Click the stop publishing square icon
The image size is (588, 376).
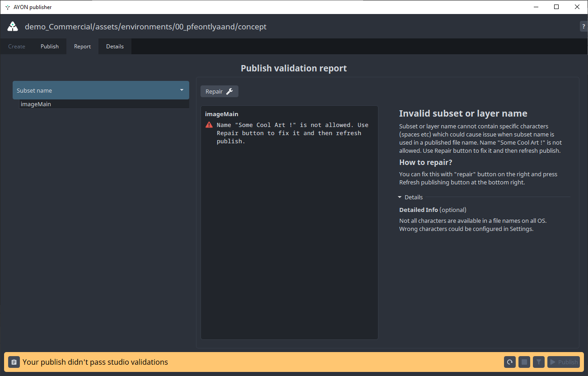click(x=524, y=362)
